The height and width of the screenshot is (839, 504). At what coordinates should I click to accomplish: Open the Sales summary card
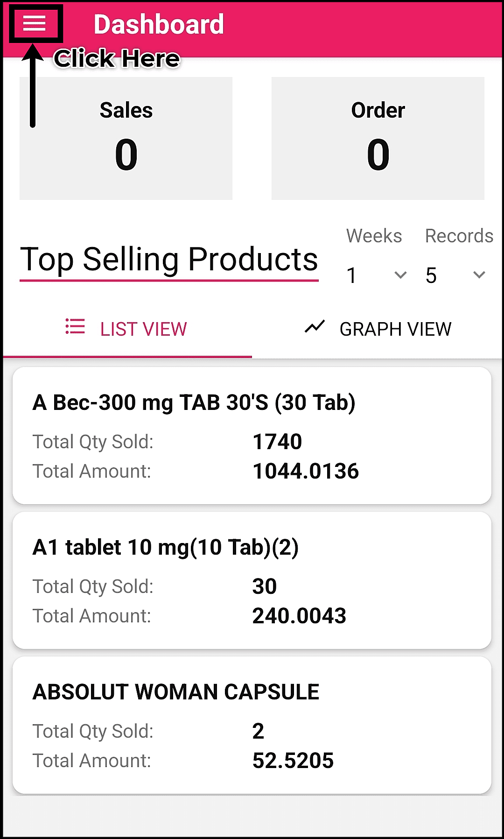[x=126, y=138]
